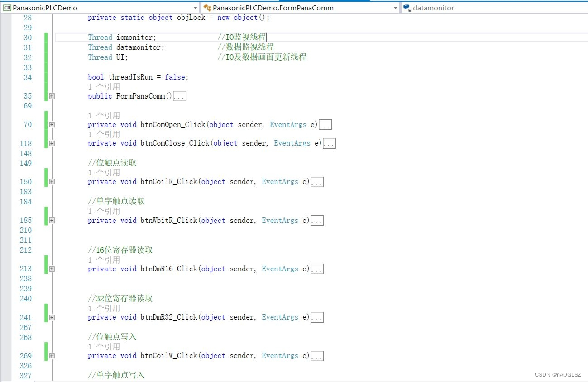Expand the btnDmR16_Click method outline
Viewport: 588px width, 382px height.
pyautogui.click(x=52, y=269)
